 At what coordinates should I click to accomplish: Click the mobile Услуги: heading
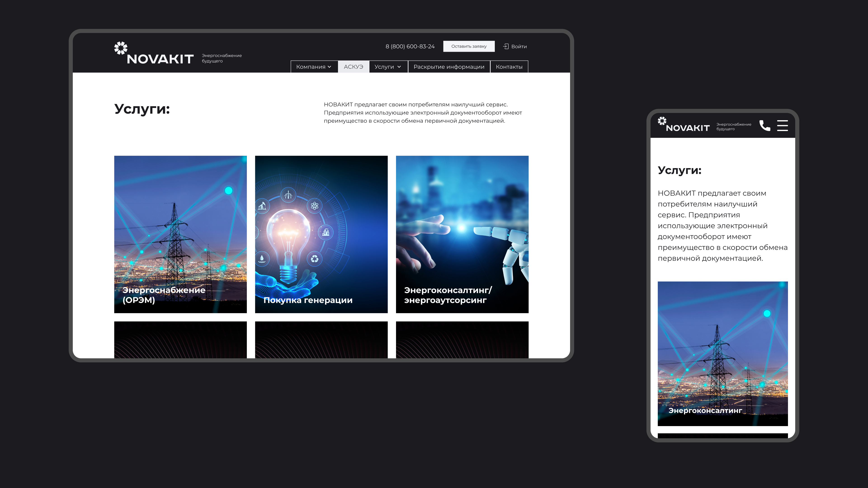tap(679, 170)
